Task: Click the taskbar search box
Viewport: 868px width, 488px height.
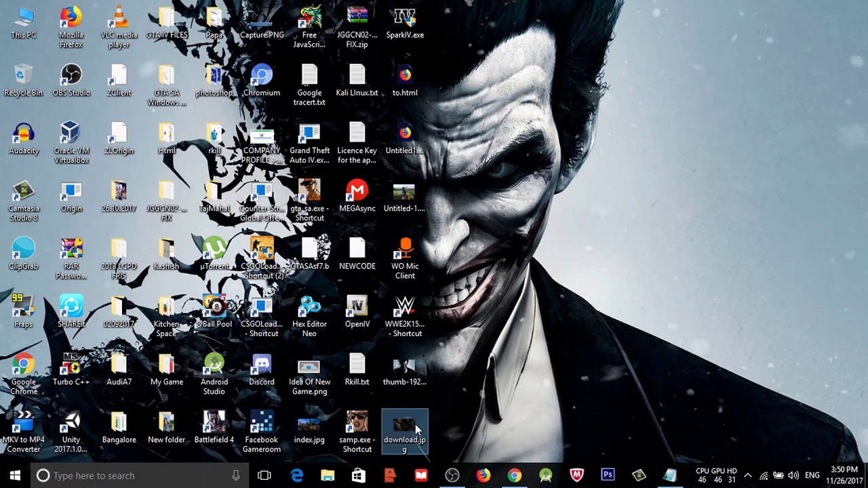Action: pos(139,475)
